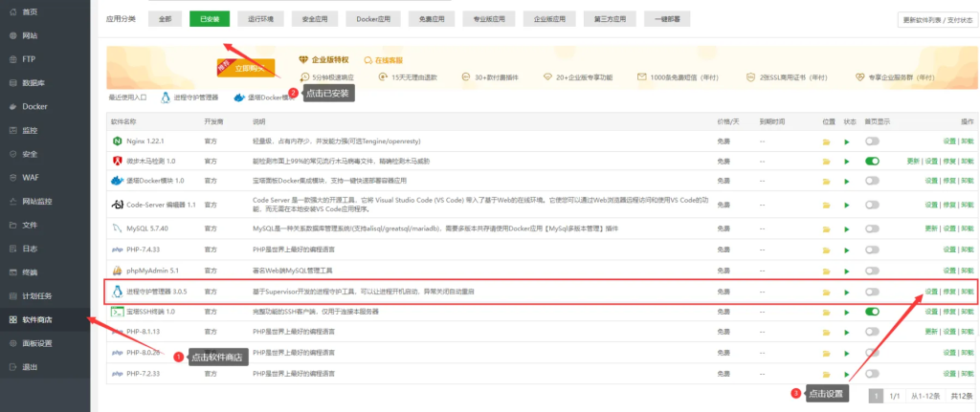Screen dimensions: 980x412
Task: Open MySQL 5.7.40 folder icon
Action: click(x=826, y=228)
